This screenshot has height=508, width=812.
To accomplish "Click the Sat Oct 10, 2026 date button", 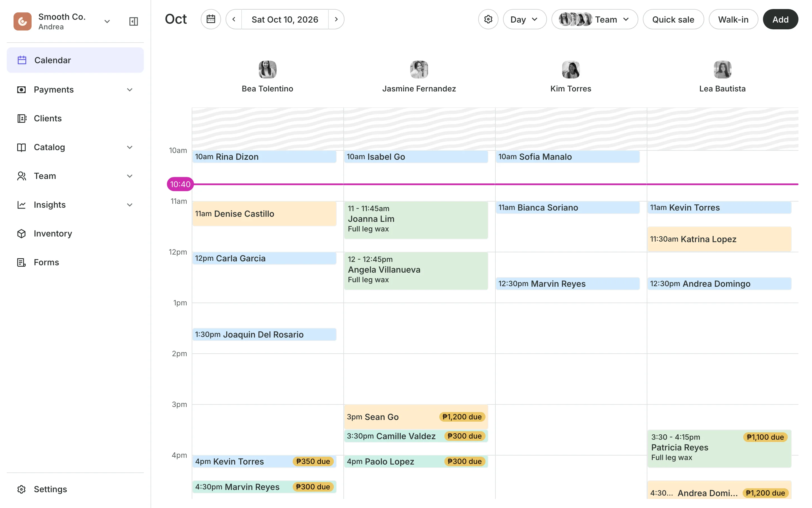I will (x=285, y=19).
